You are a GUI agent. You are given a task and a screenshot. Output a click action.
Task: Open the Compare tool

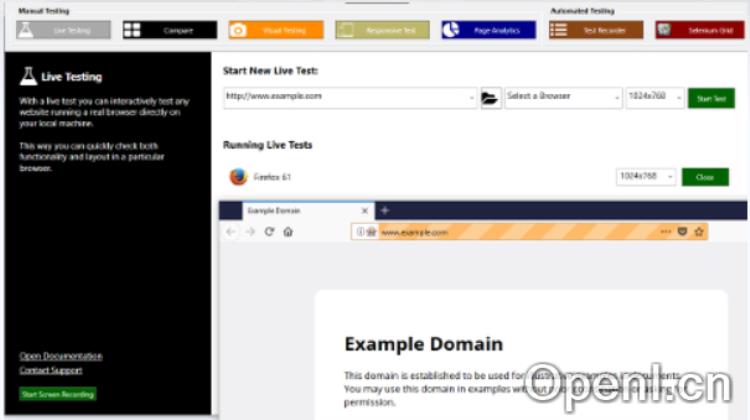169,30
